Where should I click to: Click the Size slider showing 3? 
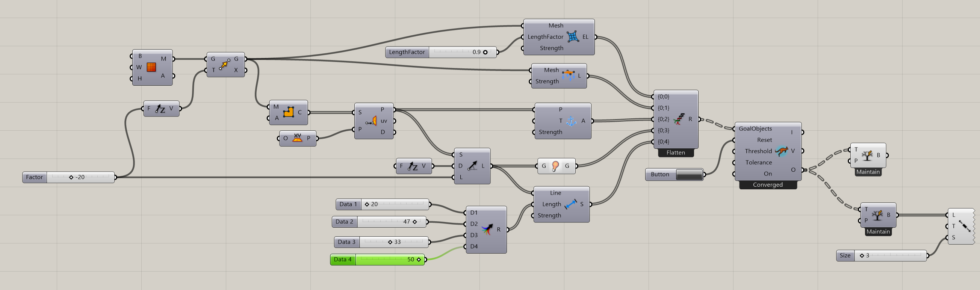(882, 255)
